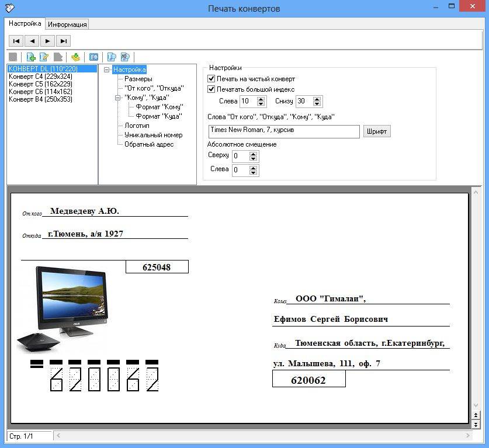The height and width of the screenshot is (448, 489).
Task: Click the blue envelope icon in the toolbar
Action: point(93,57)
